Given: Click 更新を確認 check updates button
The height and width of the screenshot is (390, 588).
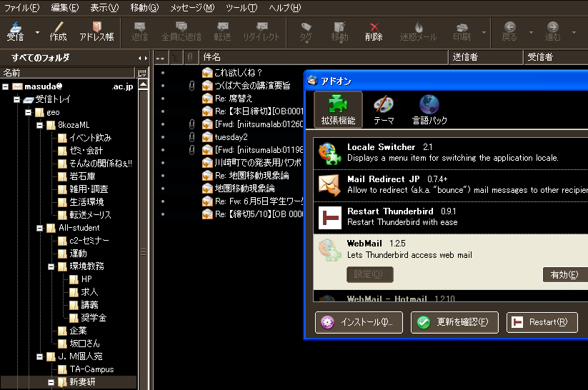Looking at the screenshot, I should pos(454,322).
